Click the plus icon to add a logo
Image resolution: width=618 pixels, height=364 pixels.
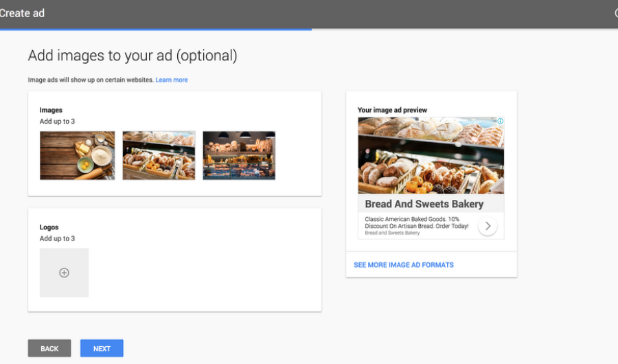tap(64, 273)
